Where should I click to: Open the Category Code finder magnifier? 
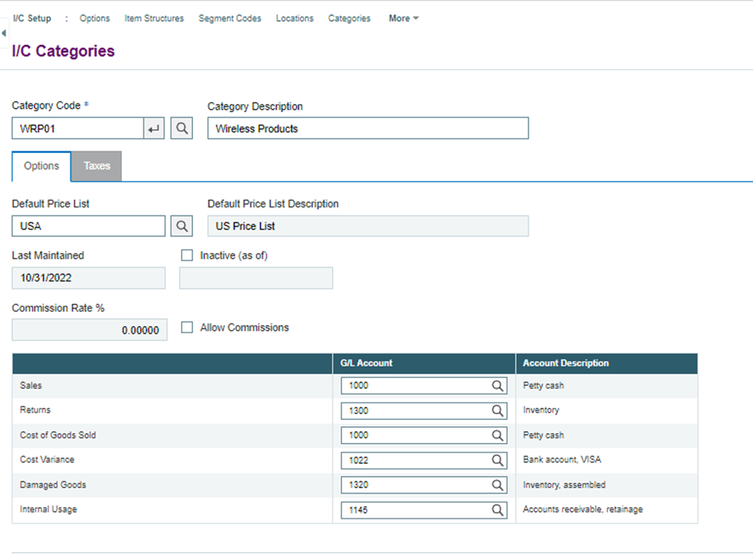click(x=182, y=128)
